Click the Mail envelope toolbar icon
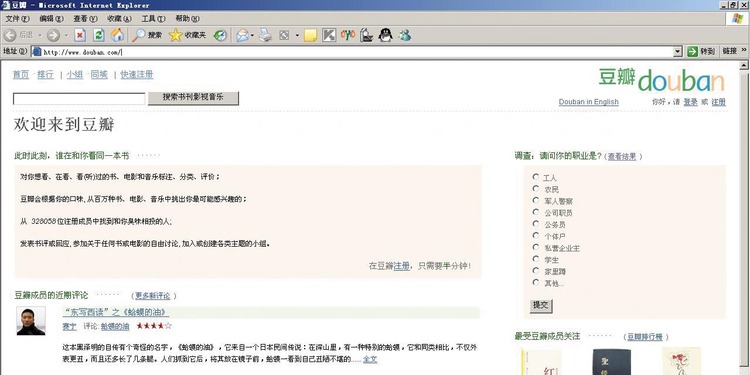The height and width of the screenshot is (375, 750). point(243,35)
